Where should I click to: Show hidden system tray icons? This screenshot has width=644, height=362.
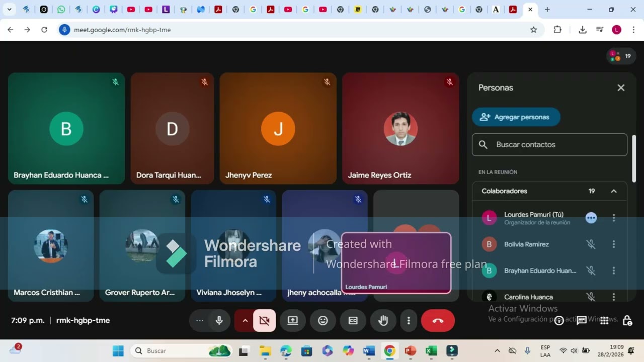point(497,350)
